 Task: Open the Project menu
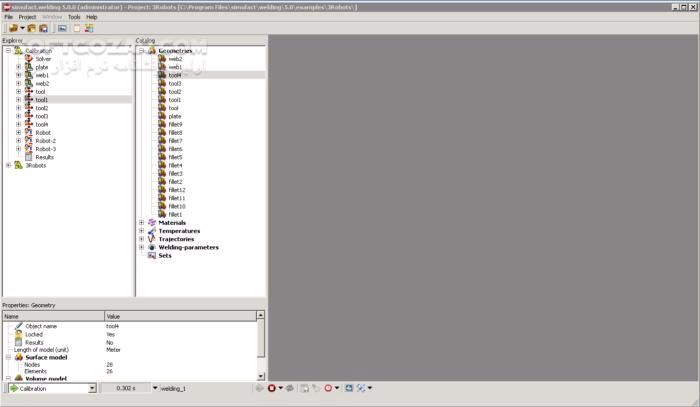27,17
